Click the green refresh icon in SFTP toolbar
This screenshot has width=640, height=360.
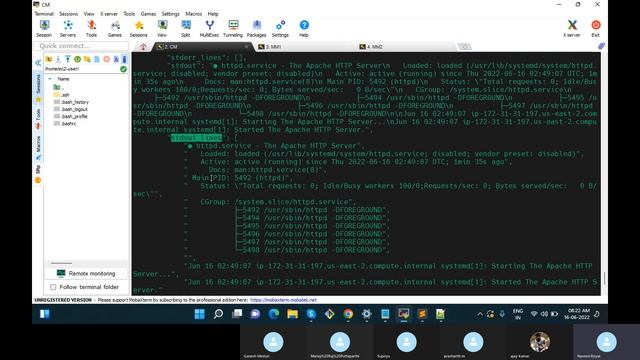click(77, 59)
